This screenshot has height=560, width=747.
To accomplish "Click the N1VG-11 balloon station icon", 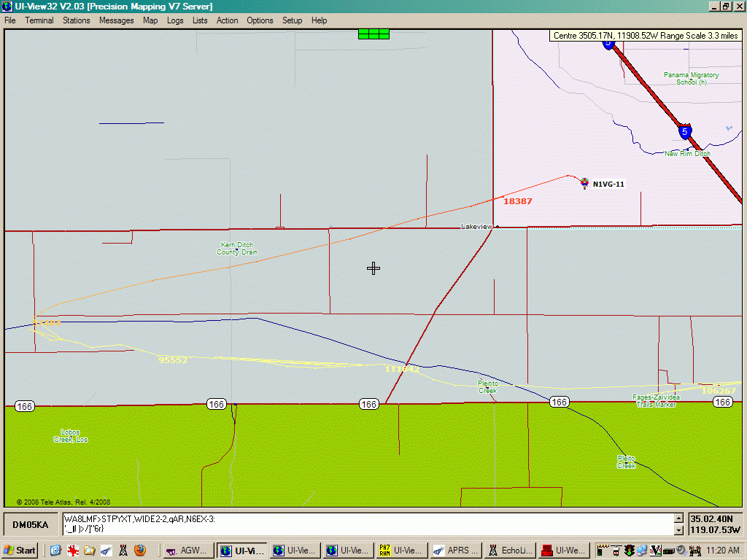I will tap(584, 183).
